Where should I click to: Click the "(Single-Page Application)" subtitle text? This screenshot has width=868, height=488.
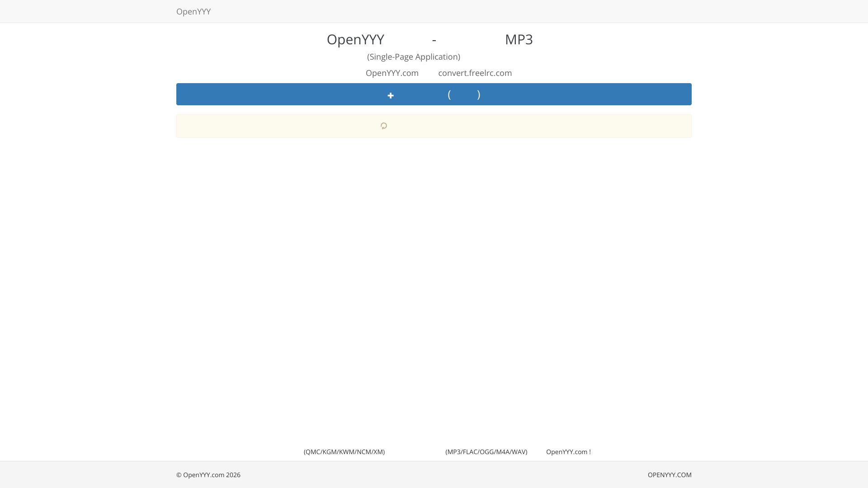point(414,57)
